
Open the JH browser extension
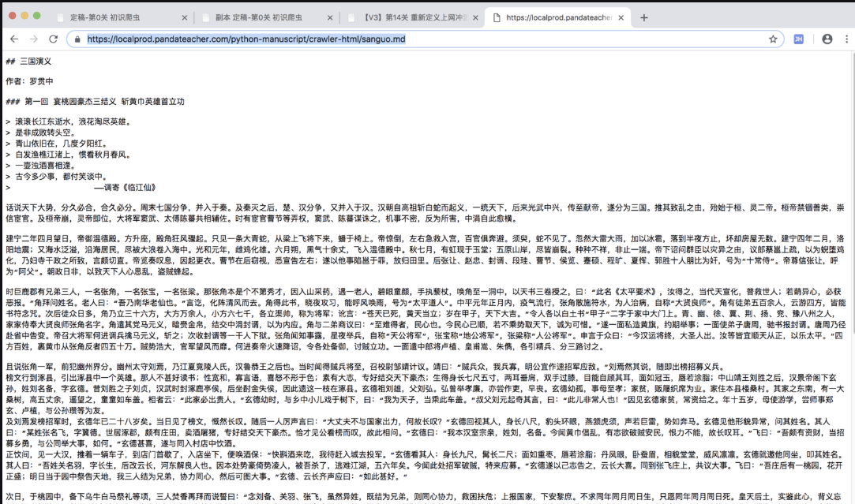point(798,39)
